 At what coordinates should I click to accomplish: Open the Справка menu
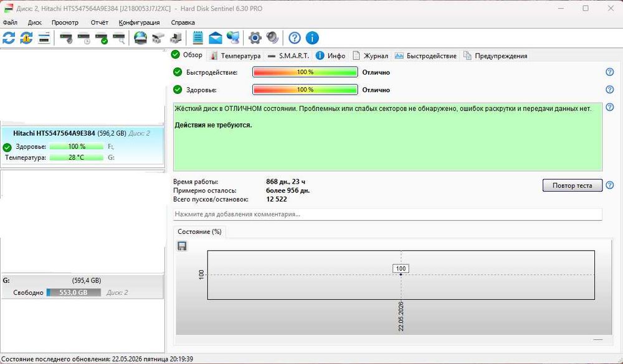pos(183,22)
